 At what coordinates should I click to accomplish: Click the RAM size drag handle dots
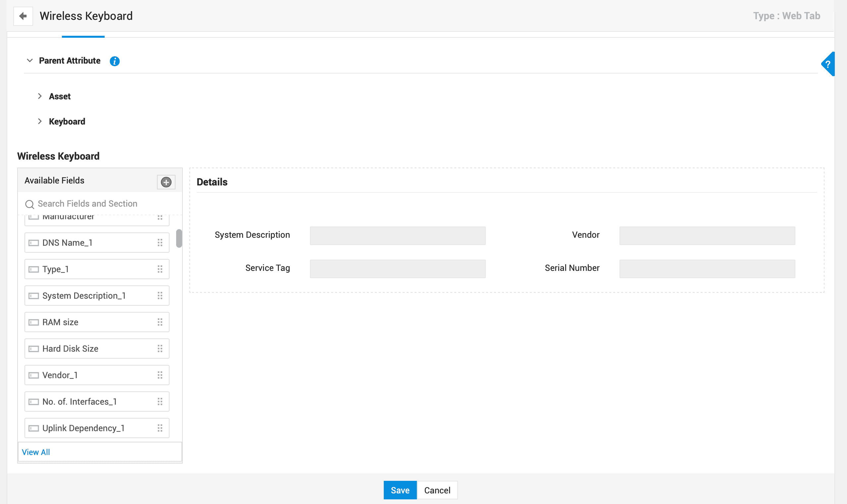coord(160,322)
